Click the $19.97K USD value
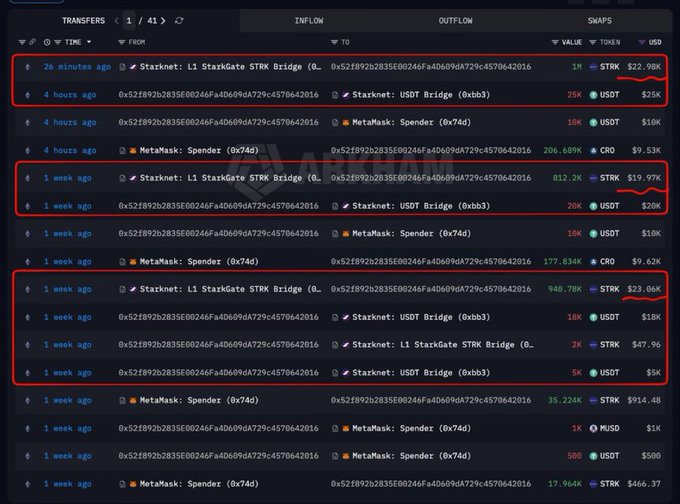680x504 pixels. (x=644, y=178)
